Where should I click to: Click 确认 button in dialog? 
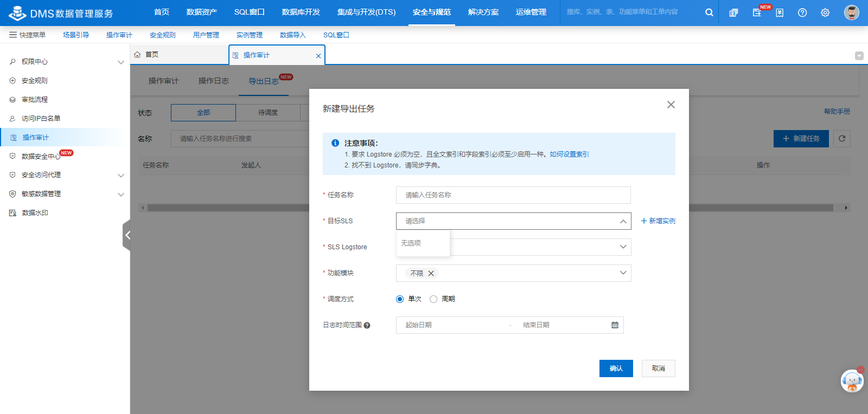pos(616,368)
